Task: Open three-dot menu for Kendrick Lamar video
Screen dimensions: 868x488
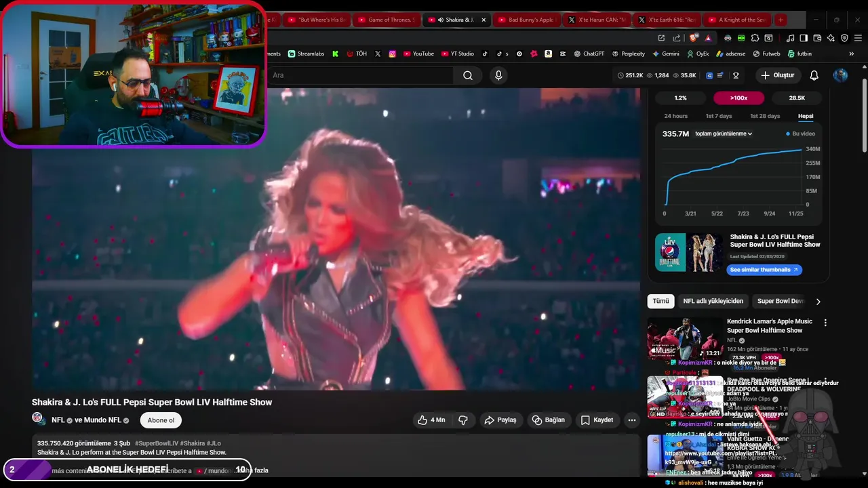Action: tap(825, 323)
